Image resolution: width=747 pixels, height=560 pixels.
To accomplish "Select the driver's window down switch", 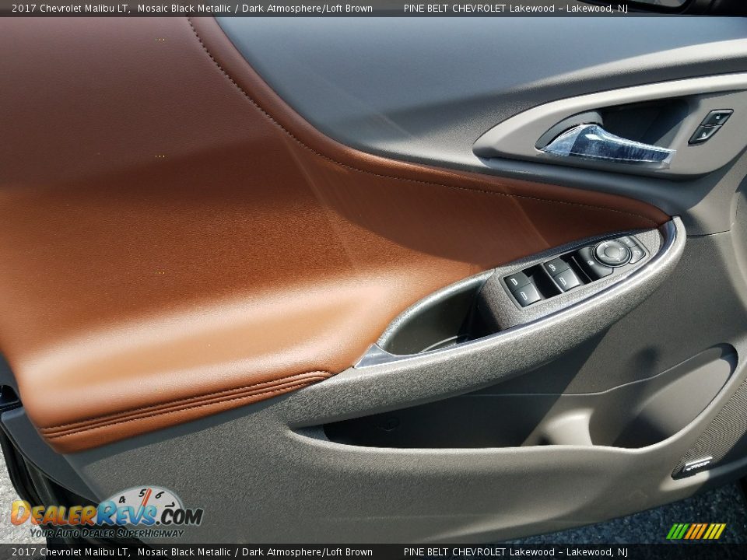I will click(x=524, y=293).
